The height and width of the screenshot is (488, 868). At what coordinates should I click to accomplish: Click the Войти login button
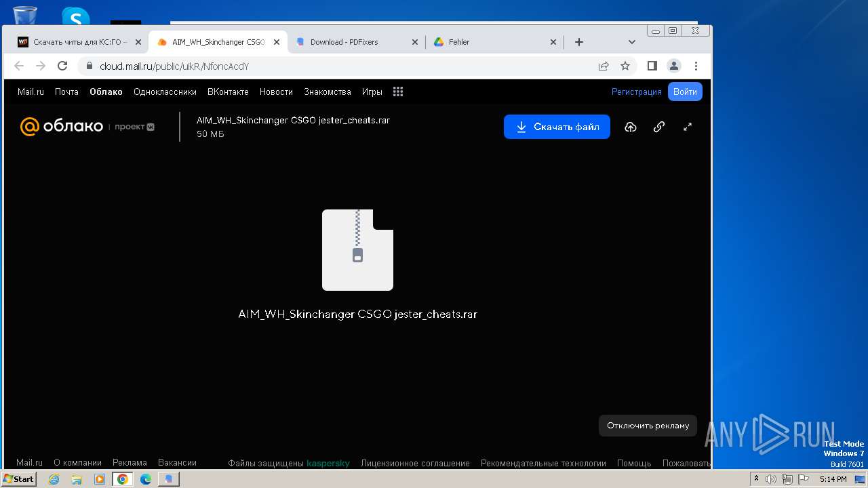tap(685, 91)
